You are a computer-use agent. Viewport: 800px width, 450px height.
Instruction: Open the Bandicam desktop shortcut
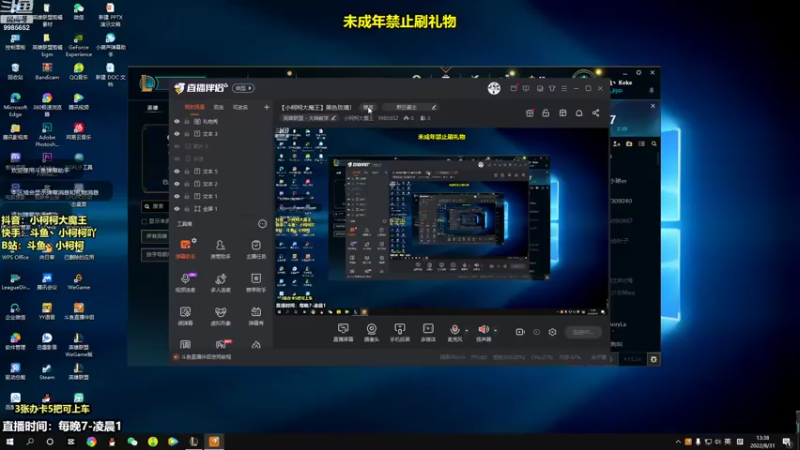[x=47, y=71]
